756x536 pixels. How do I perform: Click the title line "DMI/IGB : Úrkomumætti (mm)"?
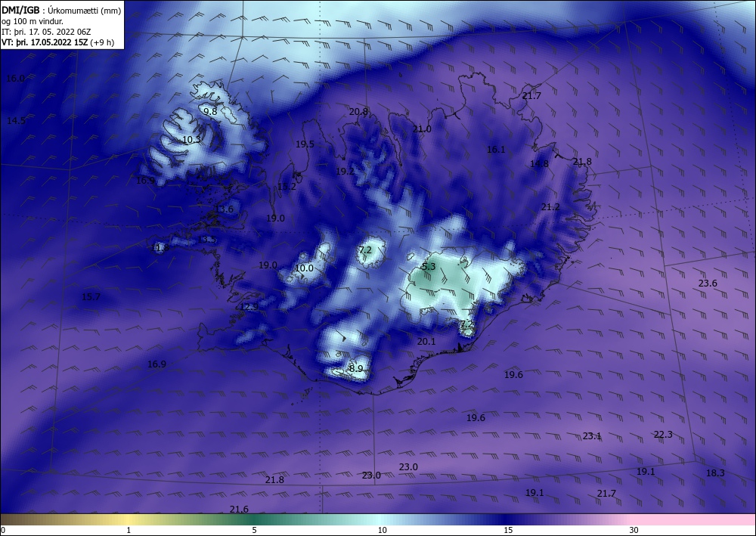coord(61,10)
